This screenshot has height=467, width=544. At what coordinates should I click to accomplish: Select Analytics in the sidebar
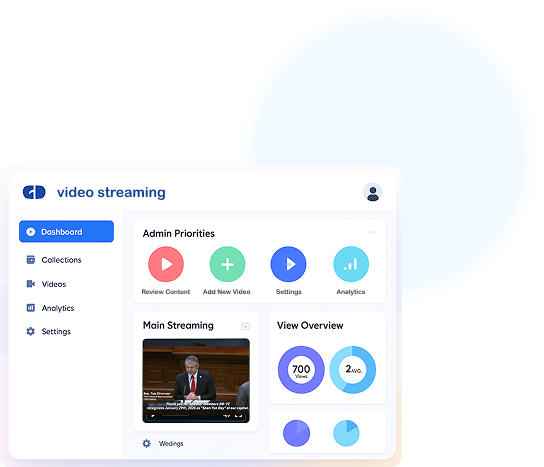click(50, 308)
